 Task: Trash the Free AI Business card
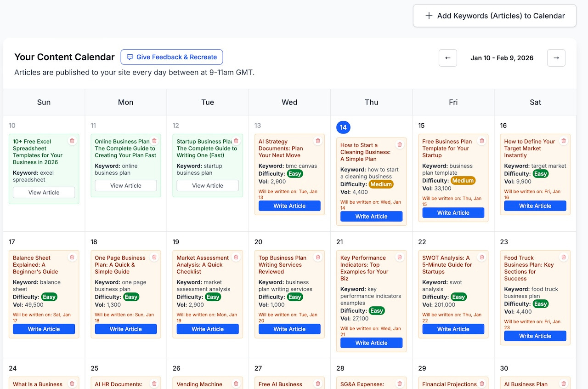pos(317,383)
